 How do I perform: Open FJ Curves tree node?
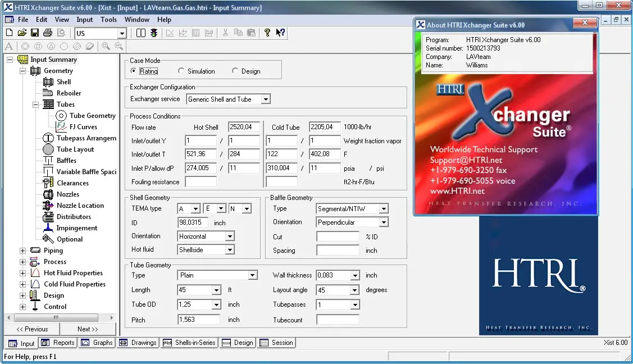pos(83,127)
